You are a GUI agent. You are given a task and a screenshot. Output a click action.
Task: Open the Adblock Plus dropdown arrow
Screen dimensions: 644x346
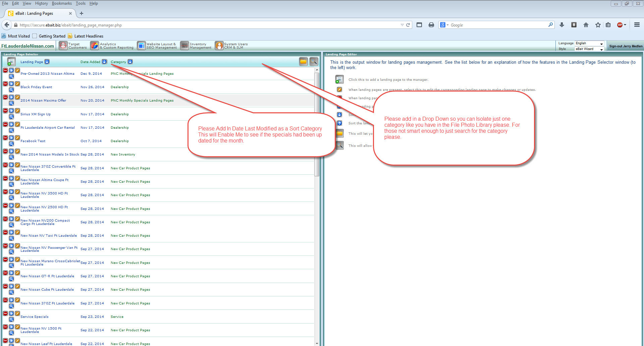[x=625, y=25]
